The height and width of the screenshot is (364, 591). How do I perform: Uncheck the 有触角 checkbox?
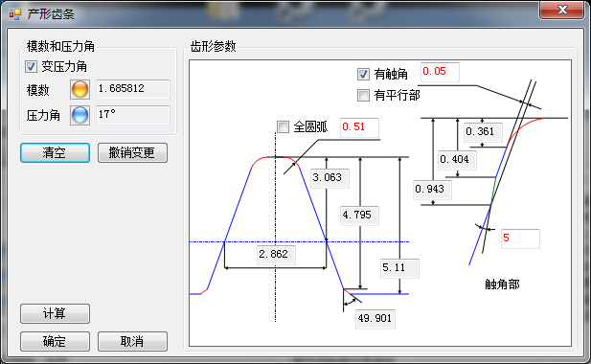(363, 74)
